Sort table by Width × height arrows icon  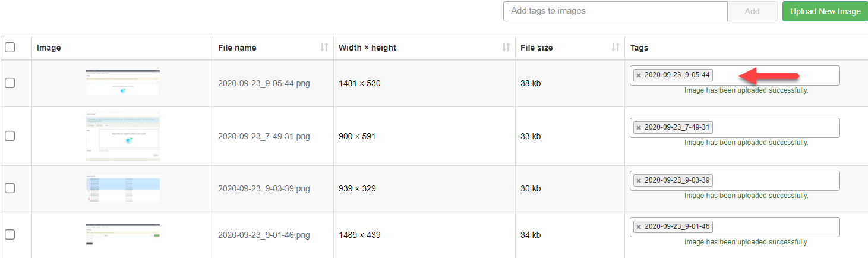(506, 48)
